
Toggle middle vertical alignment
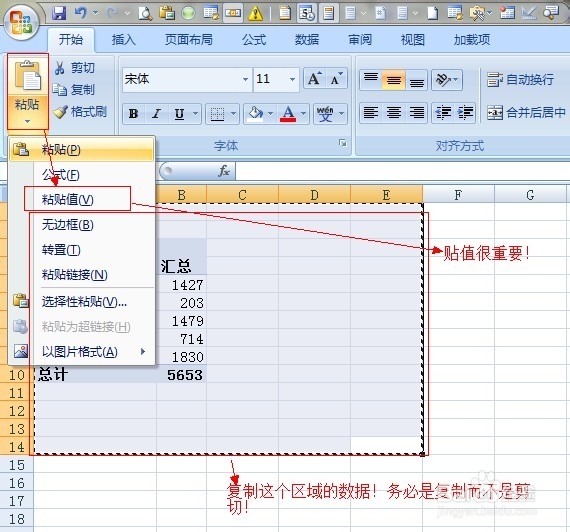[394, 80]
